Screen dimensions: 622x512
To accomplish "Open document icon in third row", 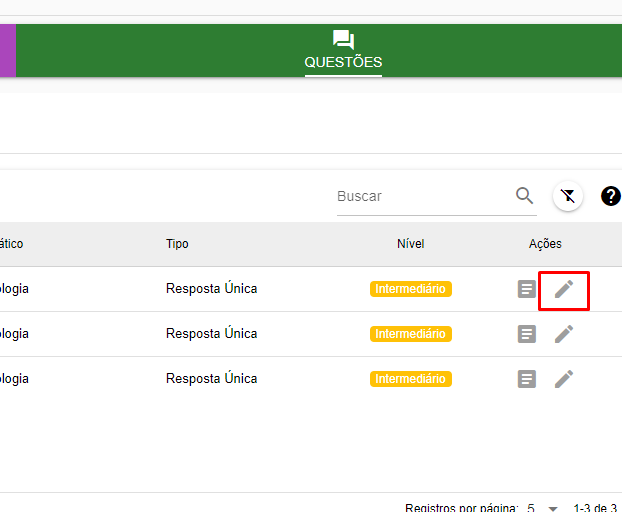I will point(527,379).
